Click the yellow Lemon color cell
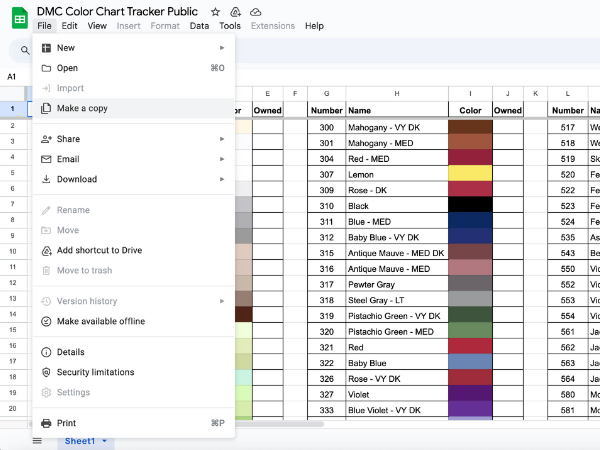 [x=470, y=173]
